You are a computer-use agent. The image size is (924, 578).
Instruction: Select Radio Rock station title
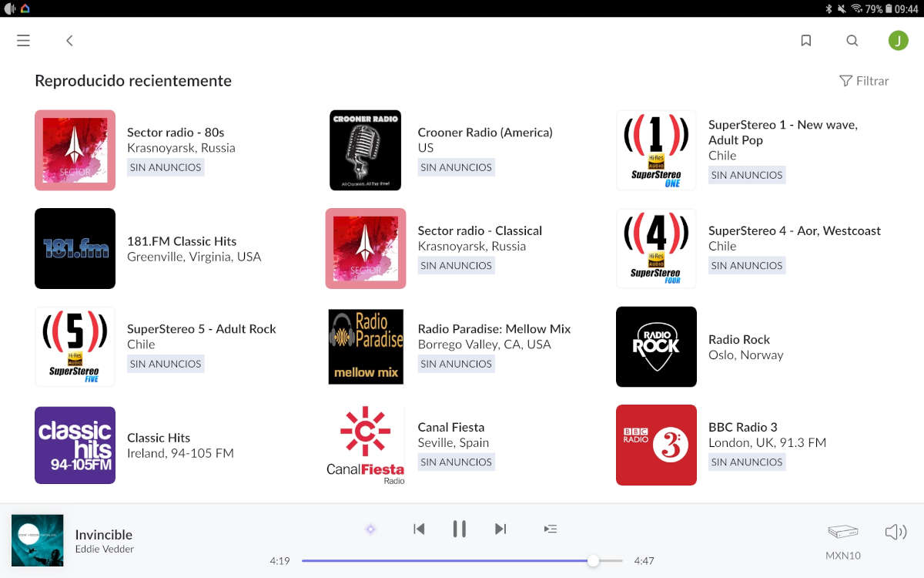[739, 340]
